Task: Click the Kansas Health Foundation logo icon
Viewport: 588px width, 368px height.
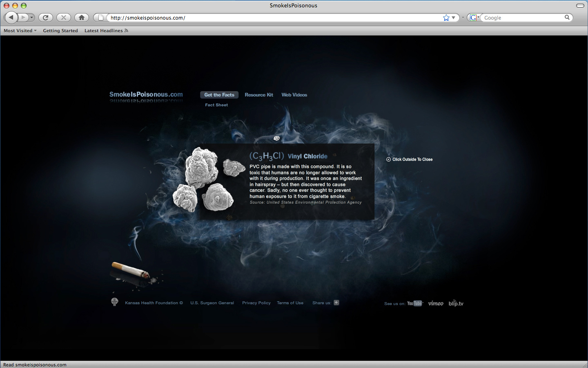Action: point(115,302)
